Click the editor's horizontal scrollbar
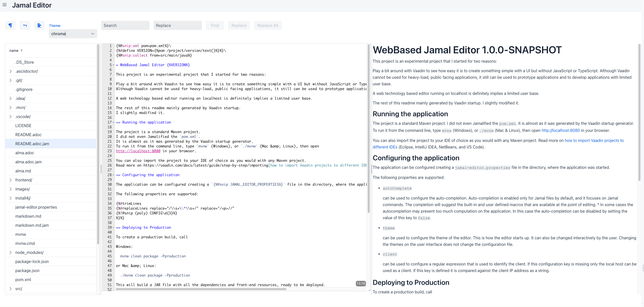The width and height of the screenshot is (644, 307). pyautogui.click(x=201, y=289)
